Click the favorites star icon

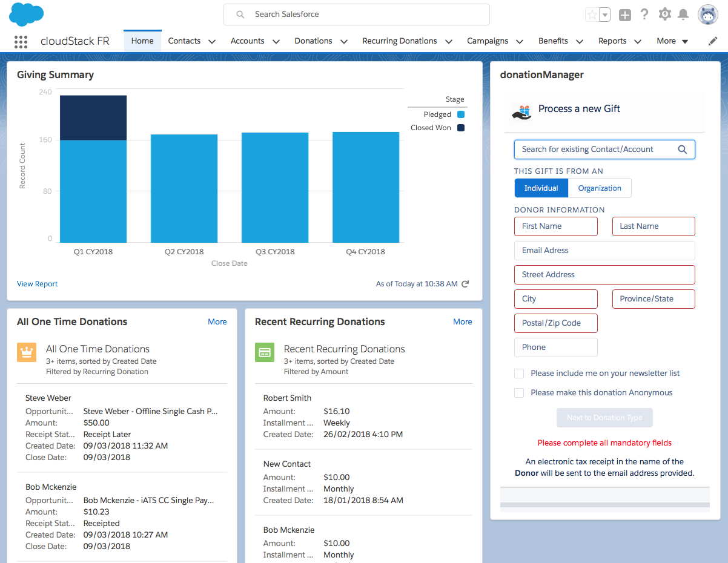coord(592,15)
